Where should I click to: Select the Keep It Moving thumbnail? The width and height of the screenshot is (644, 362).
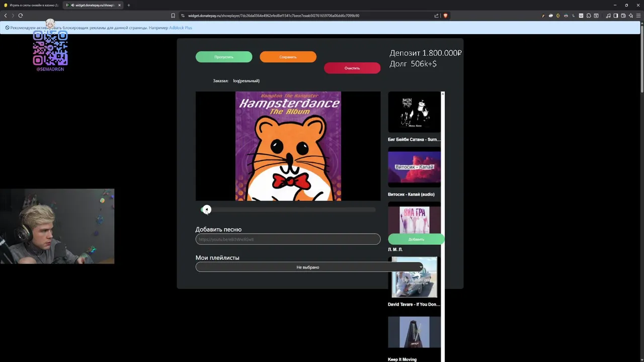[414, 332]
